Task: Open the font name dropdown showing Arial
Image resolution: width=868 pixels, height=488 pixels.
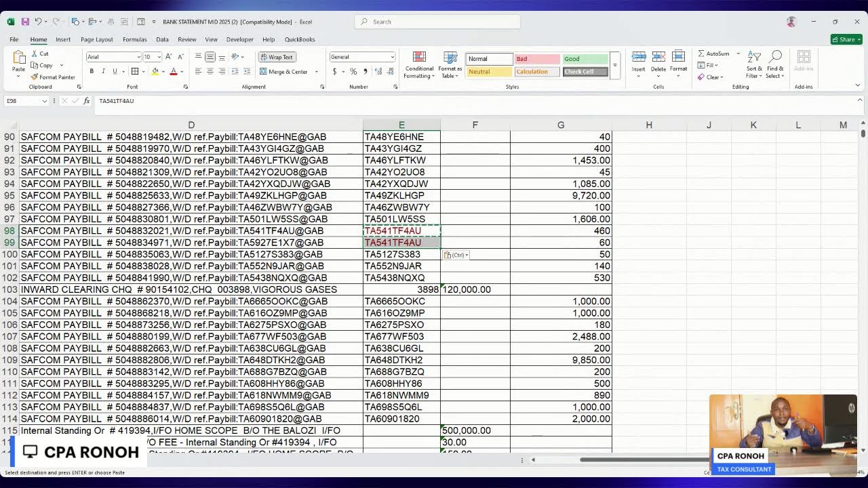Action: [x=138, y=57]
